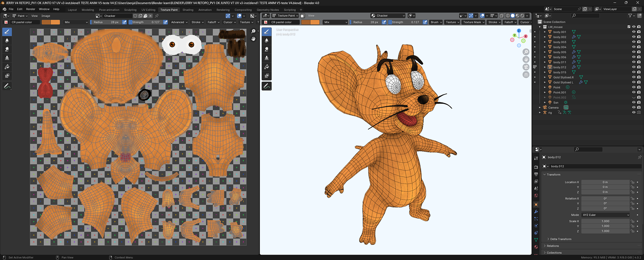Toggle radius pressure sensitivity in image editor
Viewport: 644px width, 260px height.
tap(124, 22)
